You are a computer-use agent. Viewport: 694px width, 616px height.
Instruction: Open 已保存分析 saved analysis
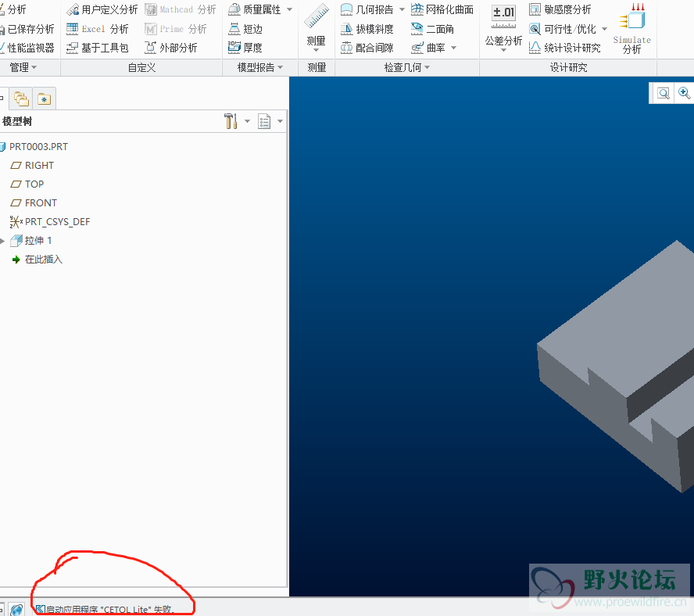coord(27,29)
